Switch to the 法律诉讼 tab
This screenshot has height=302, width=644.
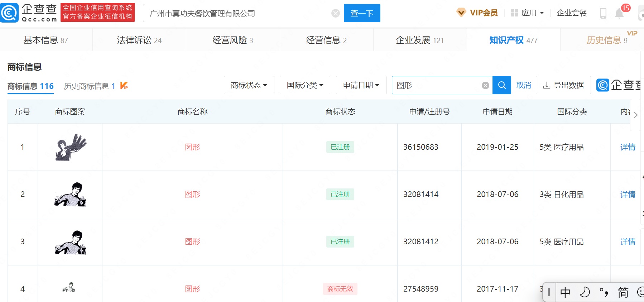coord(139,40)
